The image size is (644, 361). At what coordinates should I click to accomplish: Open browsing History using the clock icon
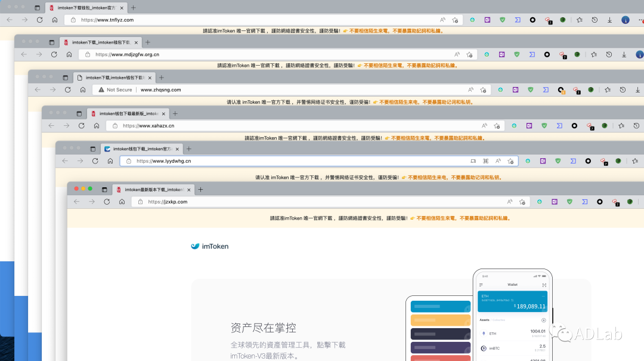coord(594,19)
